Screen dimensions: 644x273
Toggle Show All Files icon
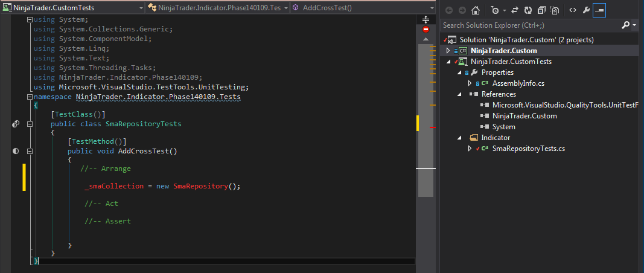coord(555,10)
